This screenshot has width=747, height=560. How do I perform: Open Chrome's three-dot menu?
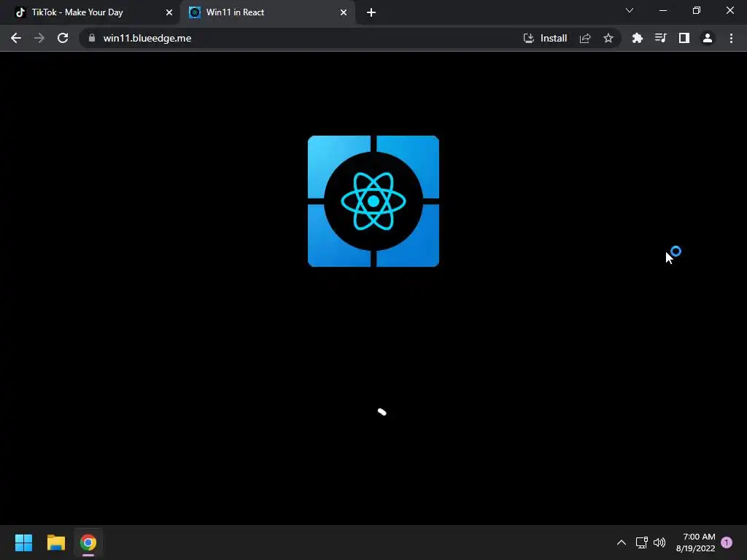731,38
